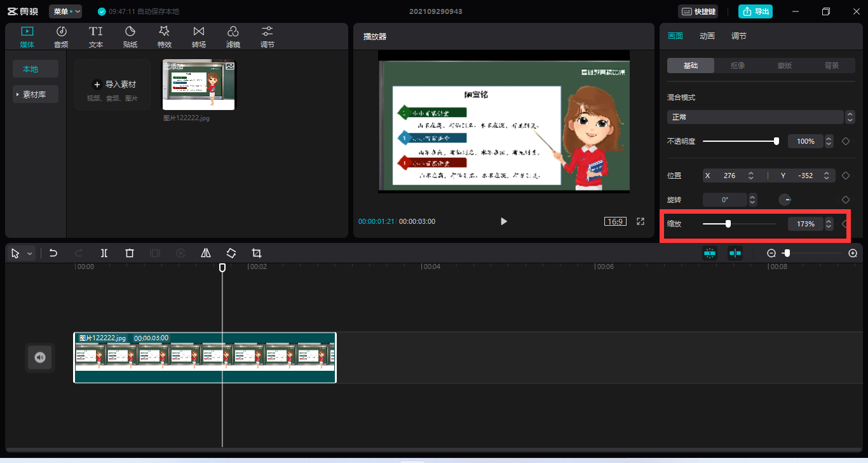Viewport: 868px width, 463px height.
Task: Open the 16:9 aspect ratio selector
Action: [x=615, y=221]
